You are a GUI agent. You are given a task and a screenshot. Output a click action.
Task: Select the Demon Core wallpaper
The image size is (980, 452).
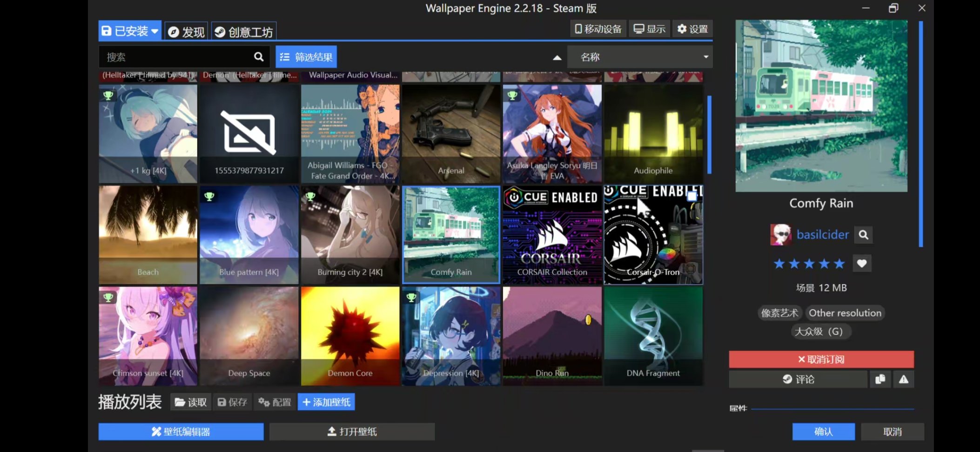pos(350,336)
